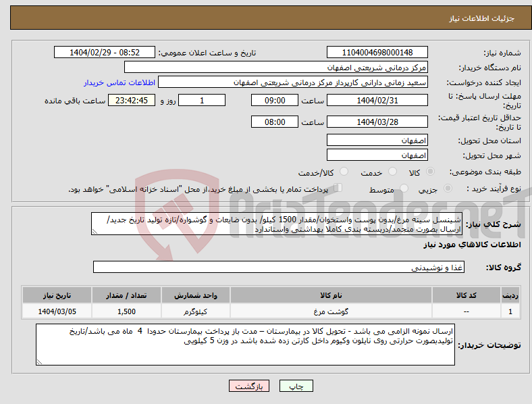Select the متوسط purchase type radio
The height and width of the screenshot is (404, 532).
(x=404, y=188)
